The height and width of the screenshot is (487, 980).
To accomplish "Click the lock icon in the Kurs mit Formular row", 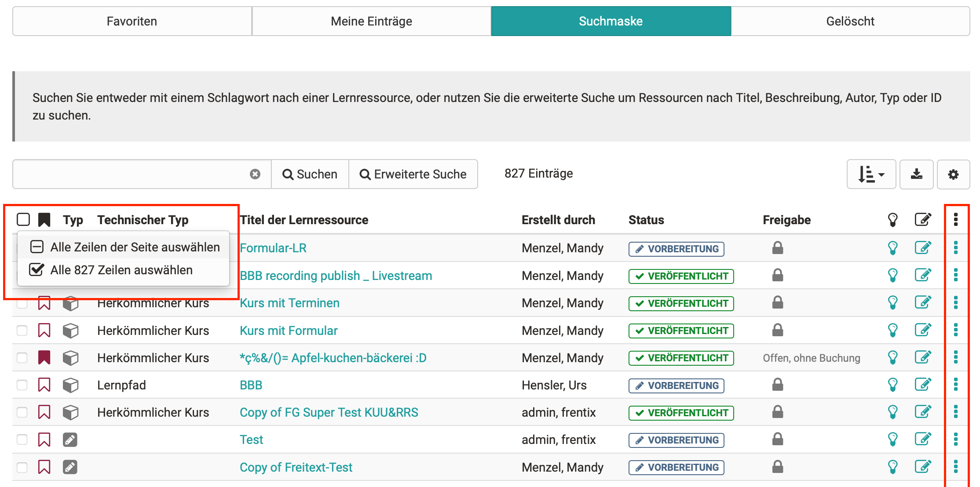I will click(x=777, y=330).
